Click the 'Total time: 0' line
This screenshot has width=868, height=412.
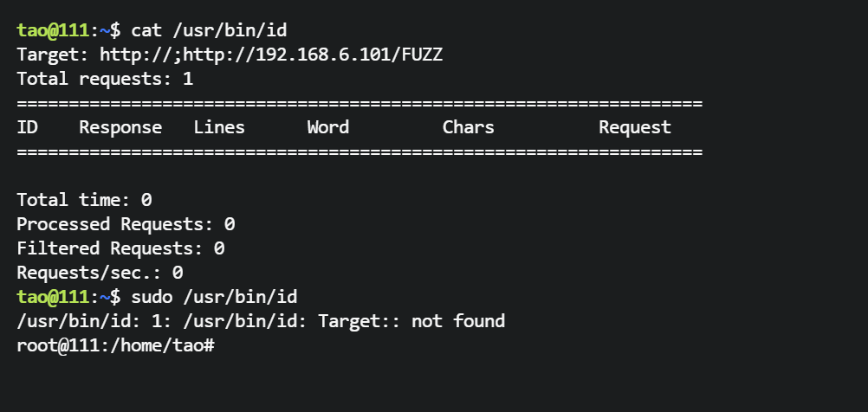click(x=84, y=200)
